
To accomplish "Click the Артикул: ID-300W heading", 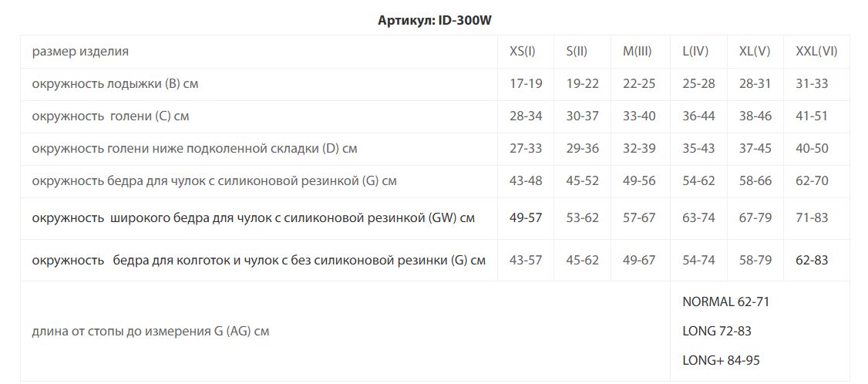I will coord(435,21).
